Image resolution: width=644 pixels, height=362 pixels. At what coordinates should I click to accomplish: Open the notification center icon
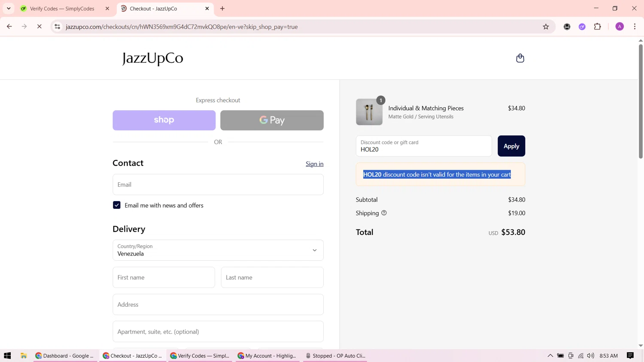630,356
